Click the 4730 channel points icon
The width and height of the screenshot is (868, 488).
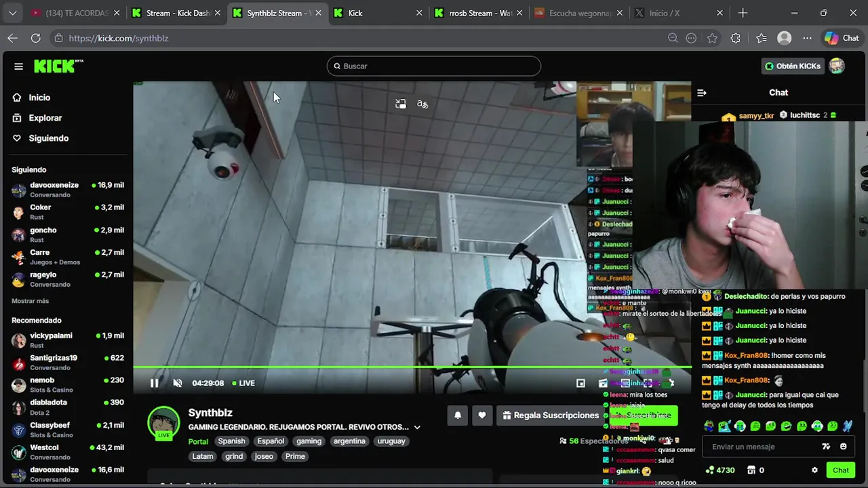pyautogui.click(x=710, y=470)
